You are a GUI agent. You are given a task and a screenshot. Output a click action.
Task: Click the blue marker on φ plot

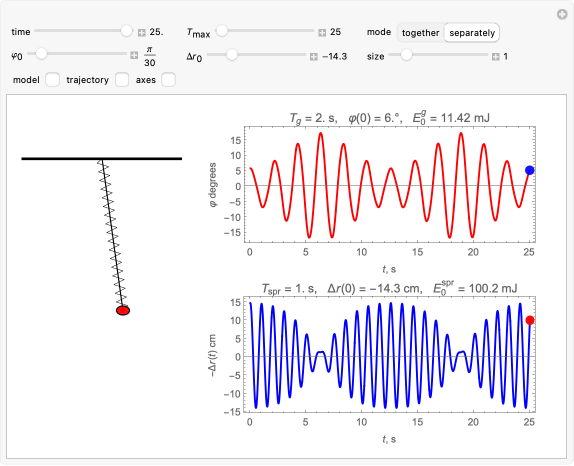529,170
